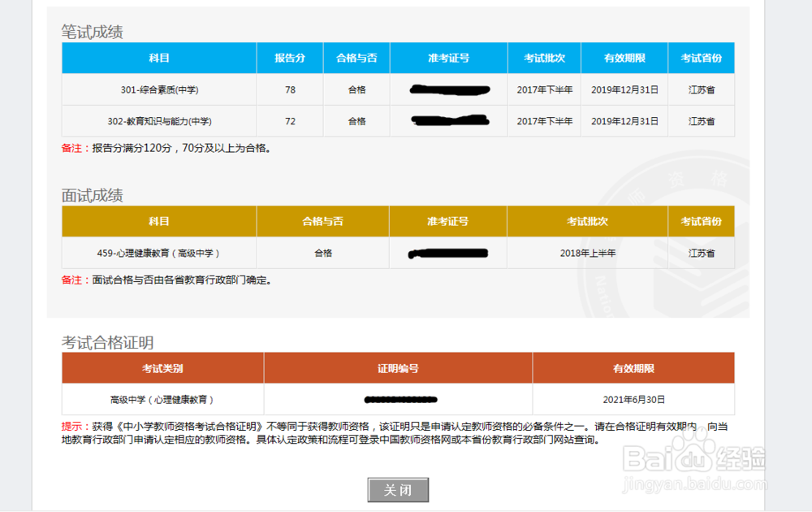Select the 302-教育知识与能力 subject cell
The height and width of the screenshot is (512, 812).
point(158,121)
